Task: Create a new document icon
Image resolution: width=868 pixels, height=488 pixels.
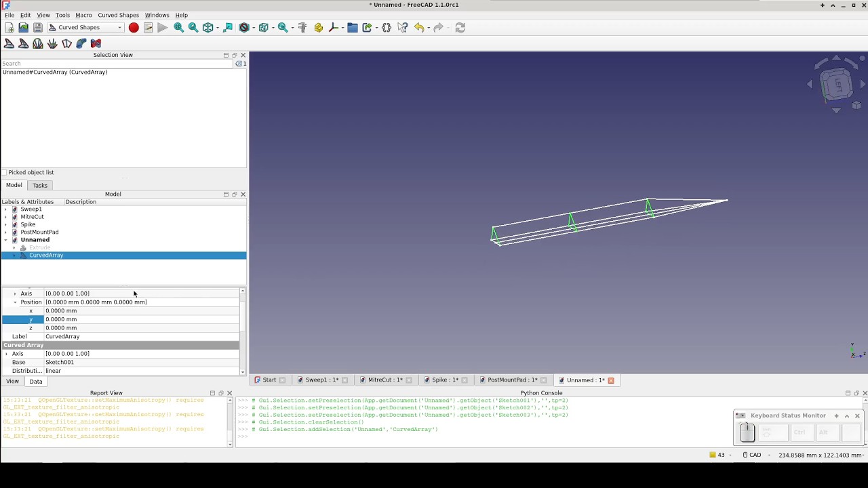Action: pos(9,28)
